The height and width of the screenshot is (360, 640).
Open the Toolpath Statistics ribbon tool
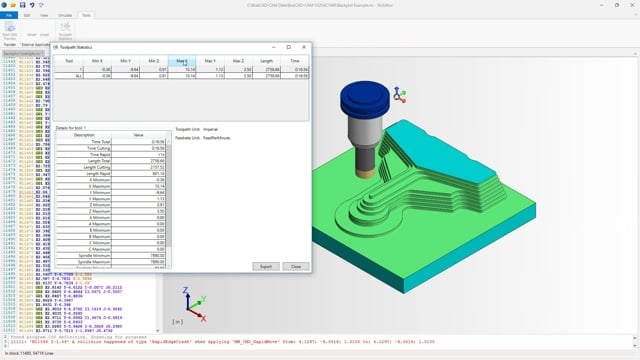click(x=65, y=31)
